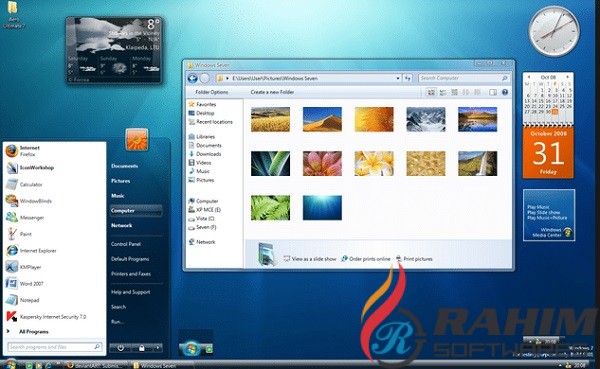
Task: Go to next month in calendar gadget
Action: point(567,77)
